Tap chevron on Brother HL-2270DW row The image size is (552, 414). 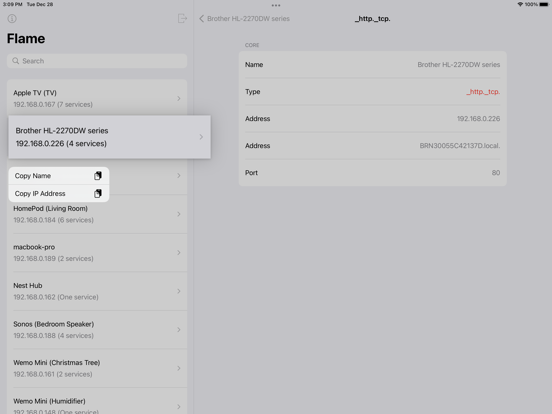coord(201,137)
